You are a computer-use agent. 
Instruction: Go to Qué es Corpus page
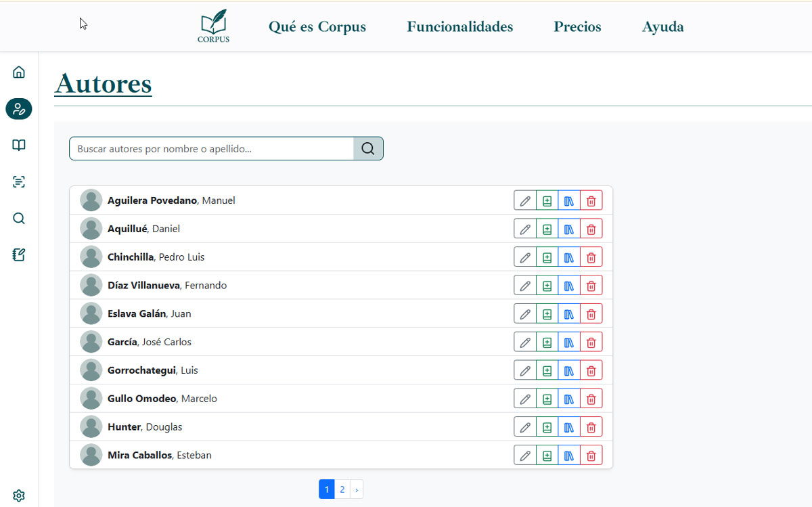pyautogui.click(x=317, y=27)
